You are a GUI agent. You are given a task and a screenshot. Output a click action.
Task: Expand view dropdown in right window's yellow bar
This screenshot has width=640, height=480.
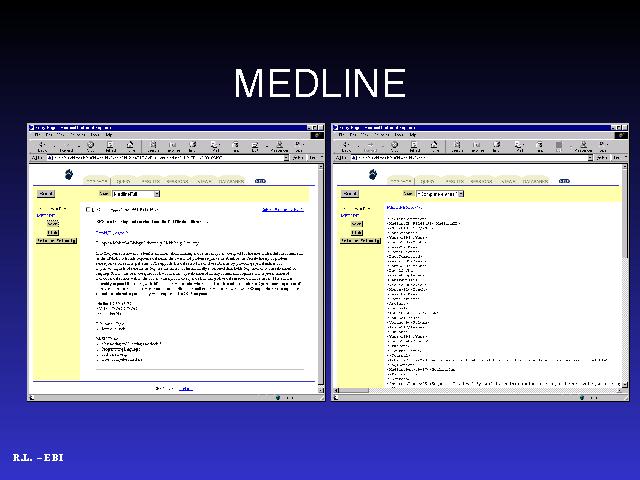tap(459, 193)
